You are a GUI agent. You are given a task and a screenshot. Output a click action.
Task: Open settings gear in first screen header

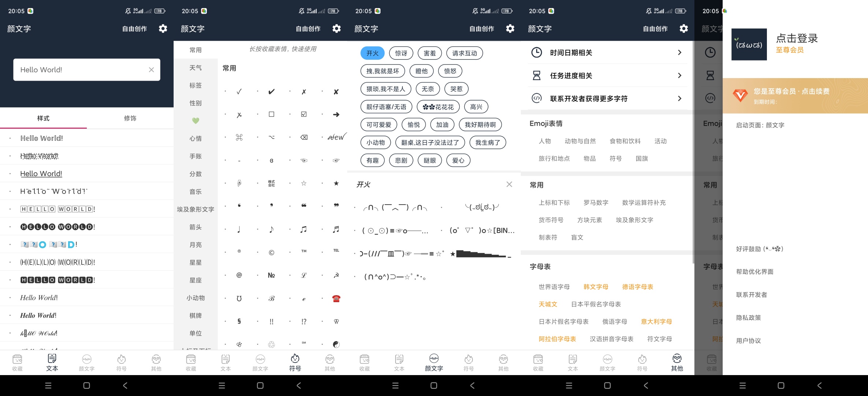click(x=163, y=29)
